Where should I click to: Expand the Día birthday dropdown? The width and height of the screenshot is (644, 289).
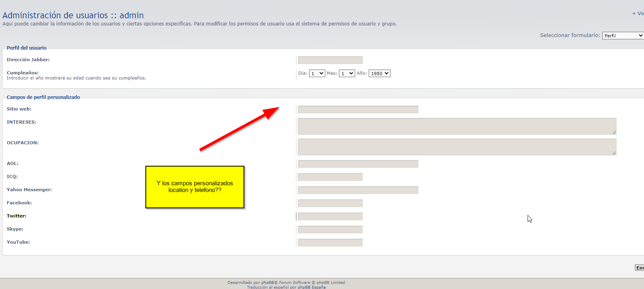pos(317,74)
